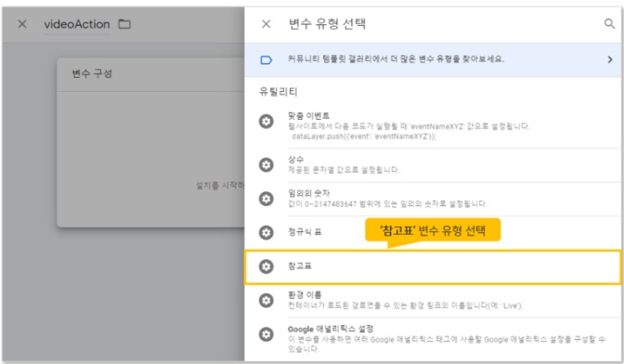
Task: Click the dataLayer.push code description line
Action: [364, 136]
